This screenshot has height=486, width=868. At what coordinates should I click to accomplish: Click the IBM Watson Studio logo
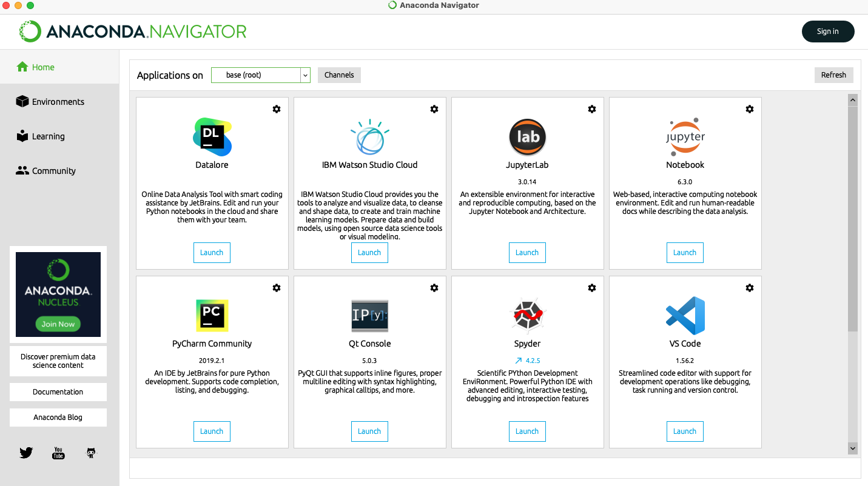pos(370,137)
